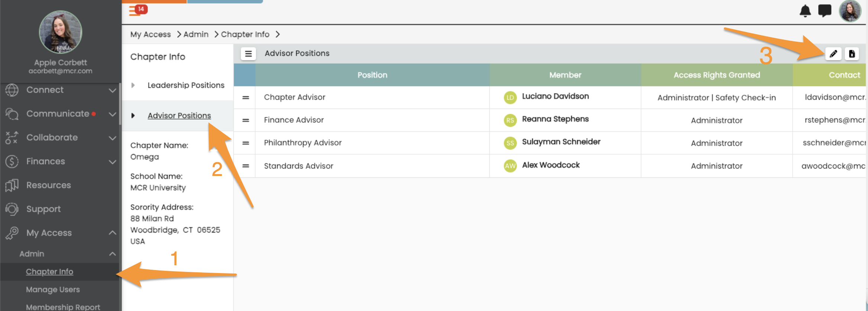Click the Resources map icon
This screenshot has height=311, width=868.
coord(12,185)
